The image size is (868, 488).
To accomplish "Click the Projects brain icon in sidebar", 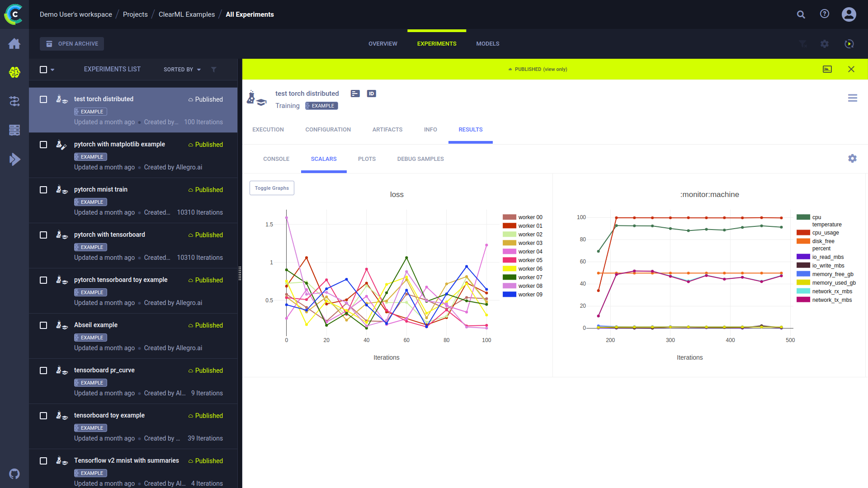I will coord(14,72).
